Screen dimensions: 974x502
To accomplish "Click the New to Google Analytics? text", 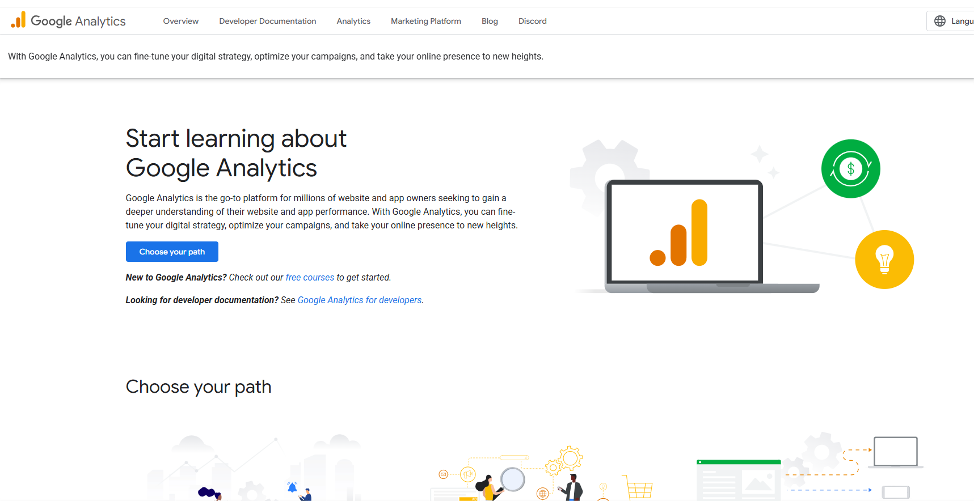I will (x=176, y=278).
